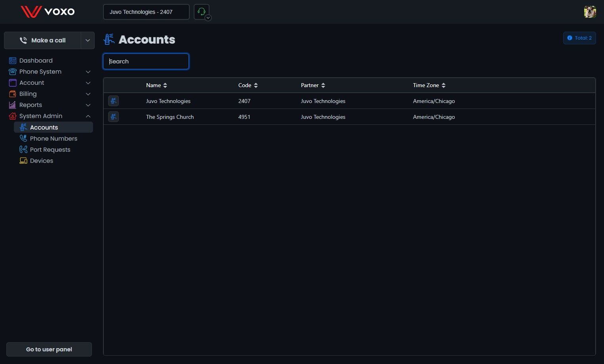The width and height of the screenshot is (604, 364).
Task: Click the Code column header label
Action: pos(245,85)
